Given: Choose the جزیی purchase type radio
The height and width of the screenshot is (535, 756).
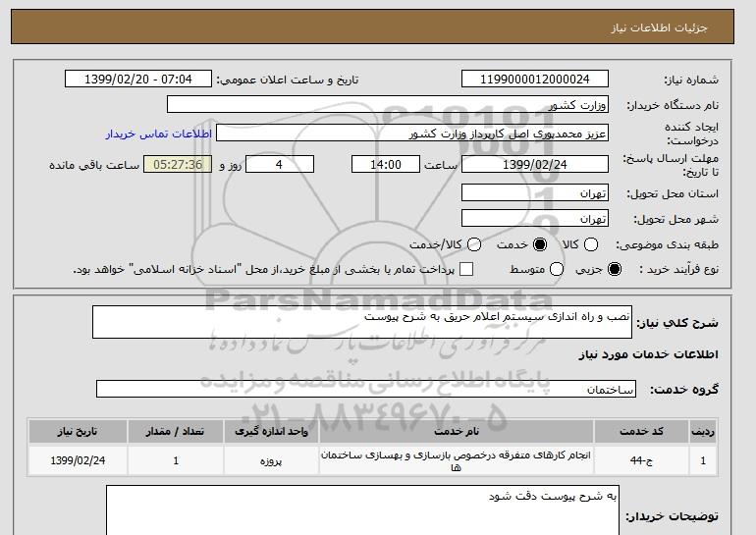Looking at the screenshot, I should 615,269.
